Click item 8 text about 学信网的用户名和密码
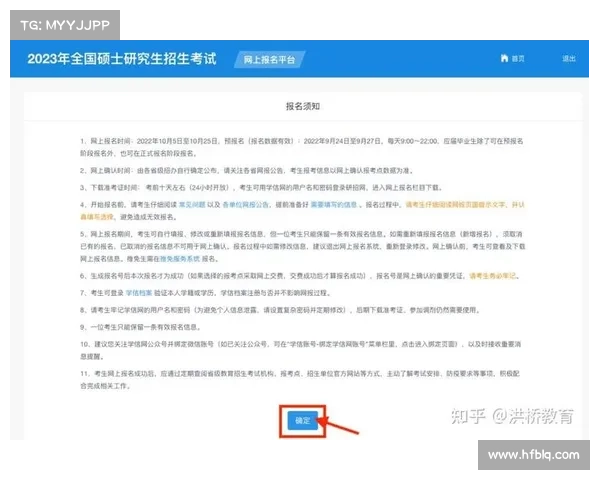 point(280,310)
